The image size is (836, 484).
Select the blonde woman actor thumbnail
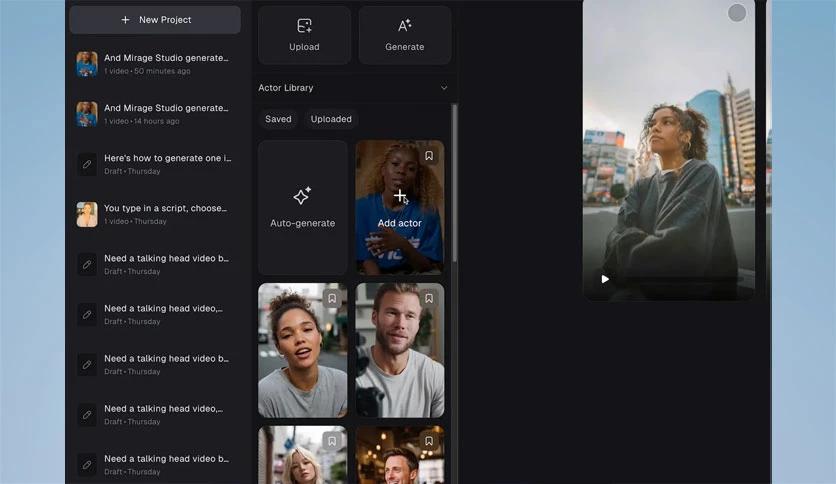302,455
